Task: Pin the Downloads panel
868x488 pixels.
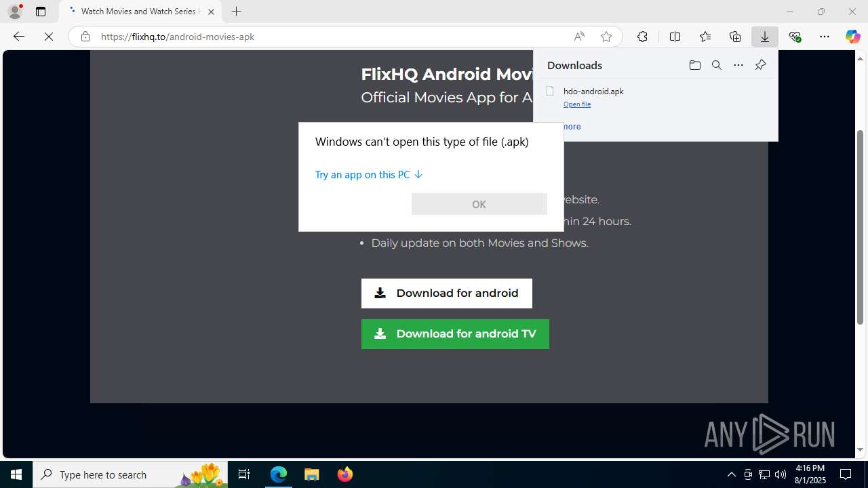Action: point(760,65)
